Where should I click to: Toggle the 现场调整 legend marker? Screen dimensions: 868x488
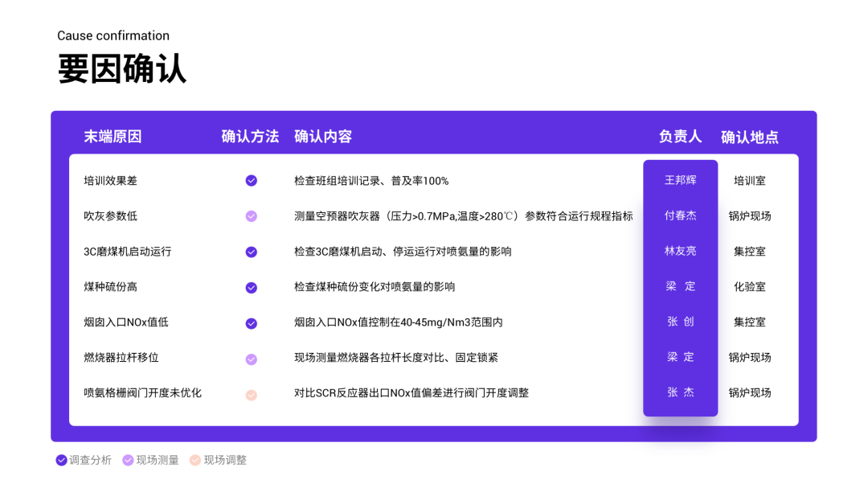coord(194,459)
